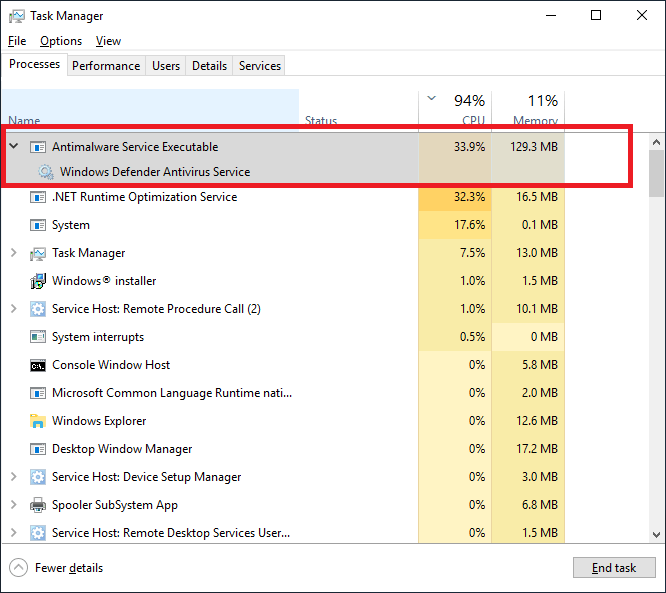Click the vertical scrollbar in process list
The height and width of the screenshot is (593, 666).
coord(656,340)
